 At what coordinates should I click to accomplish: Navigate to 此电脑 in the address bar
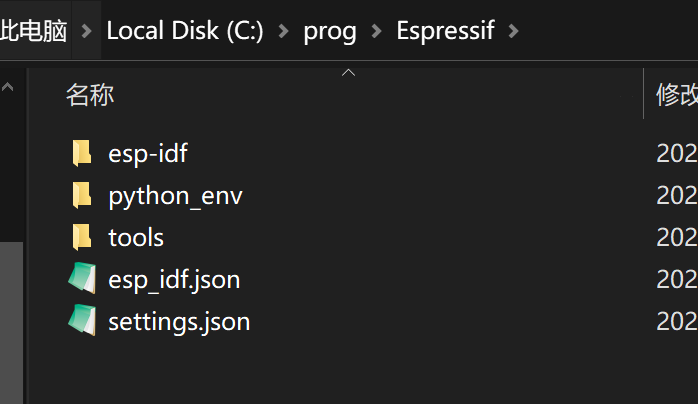[34, 32]
